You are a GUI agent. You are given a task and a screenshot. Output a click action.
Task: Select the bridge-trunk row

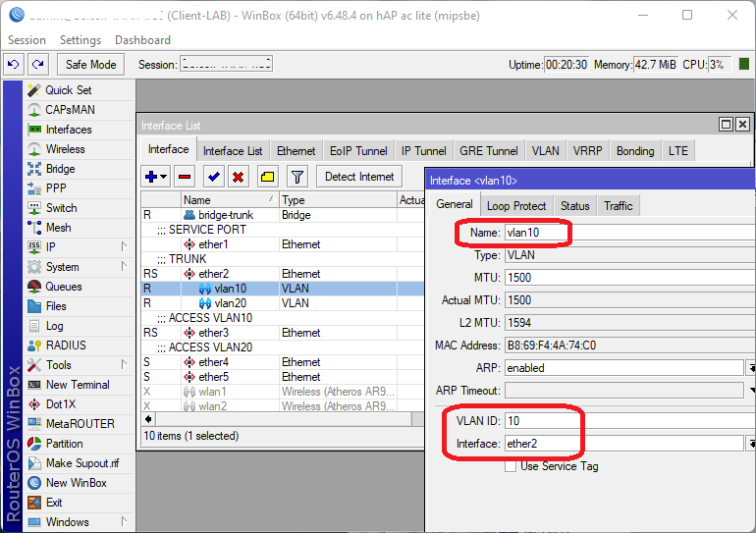coord(283,215)
